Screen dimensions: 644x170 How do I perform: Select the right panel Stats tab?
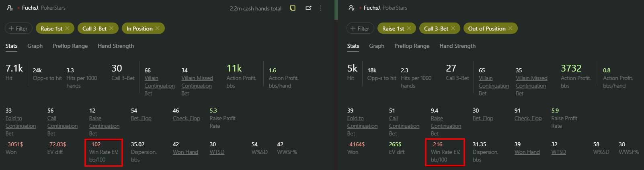coord(353,46)
